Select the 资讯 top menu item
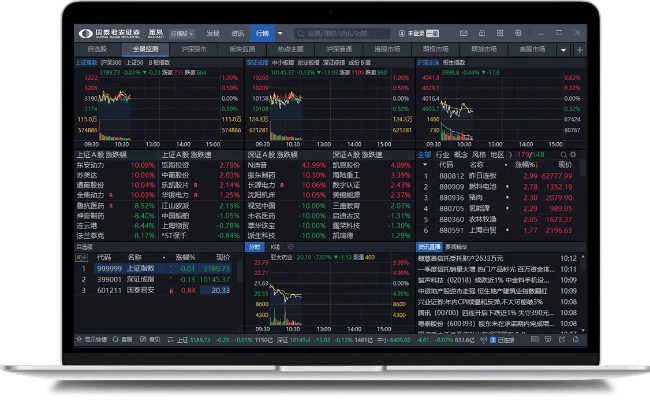Viewport: 650px width, 400px height. click(x=238, y=32)
